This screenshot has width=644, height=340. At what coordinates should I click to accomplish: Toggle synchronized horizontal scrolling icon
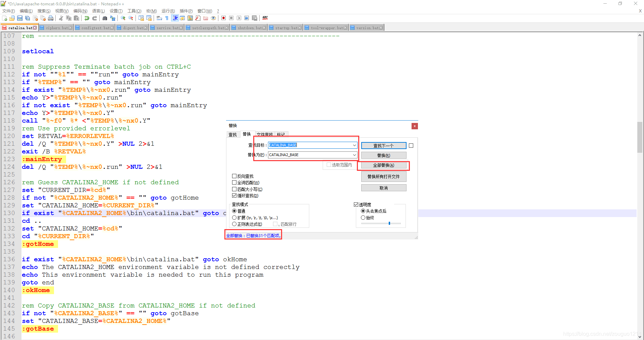tap(149, 18)
